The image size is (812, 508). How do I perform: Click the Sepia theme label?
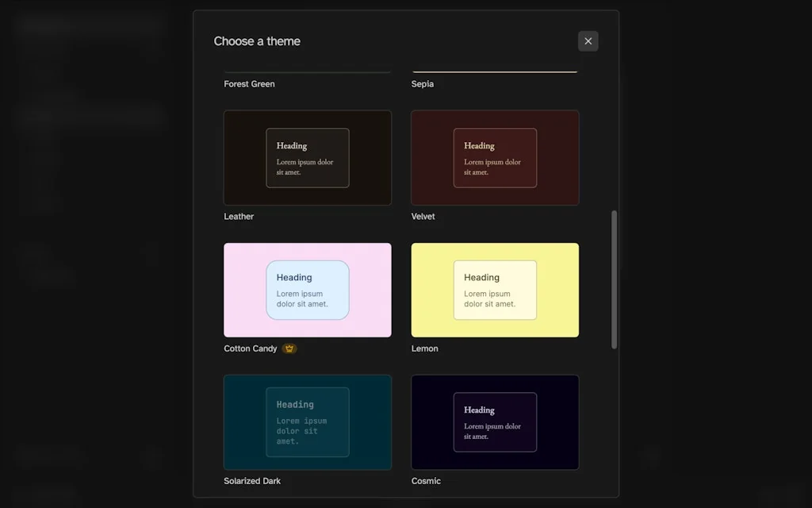(422, 83)
